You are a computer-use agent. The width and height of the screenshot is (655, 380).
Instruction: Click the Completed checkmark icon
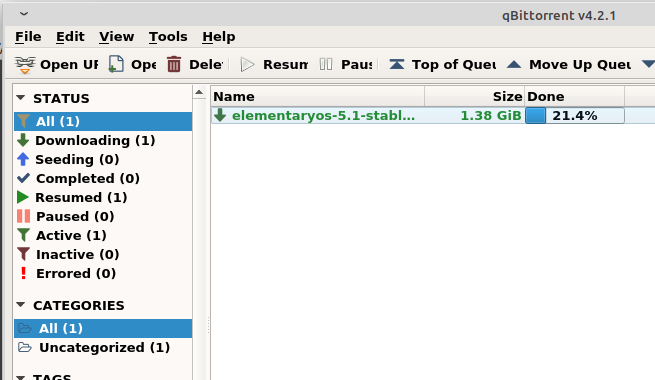(x=23, y=178)
